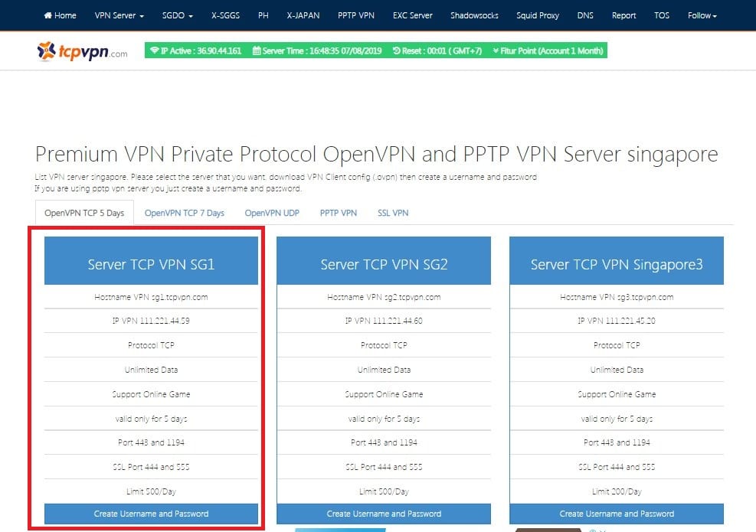
Task: Click hostname sg1.tcpvpn.com text
Action: coord(152,297)
